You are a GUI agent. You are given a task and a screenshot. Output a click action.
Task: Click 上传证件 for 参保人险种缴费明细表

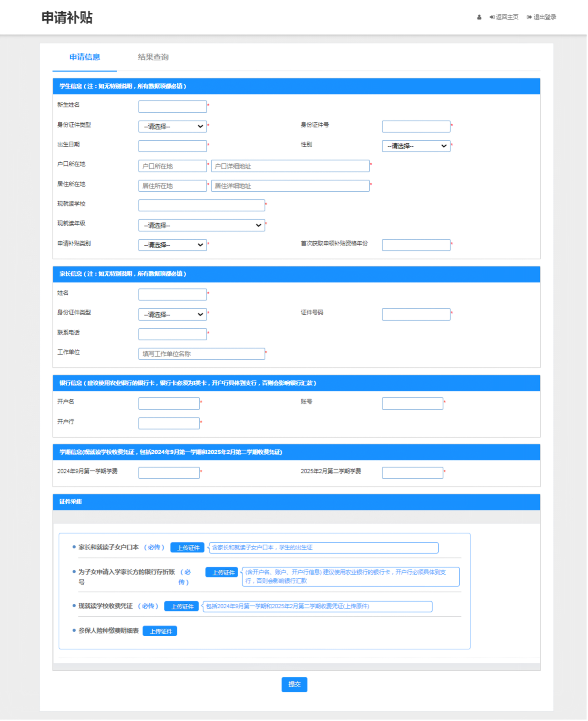click(160, 631)
